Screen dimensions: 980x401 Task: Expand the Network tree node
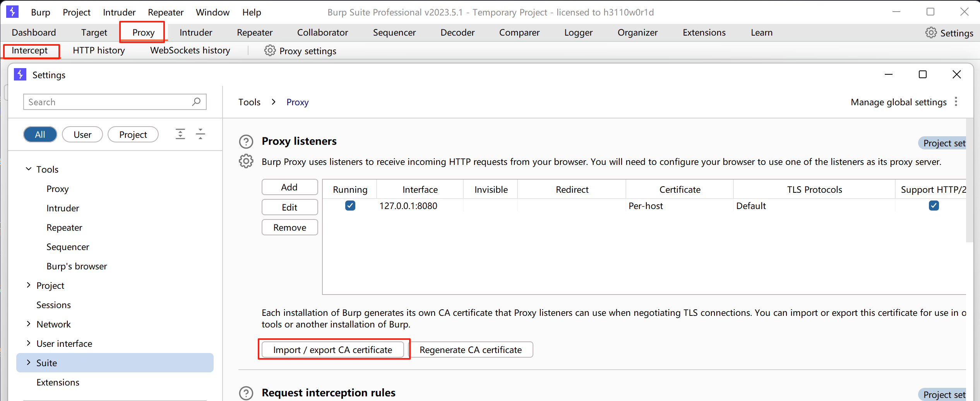pos(29,324)
